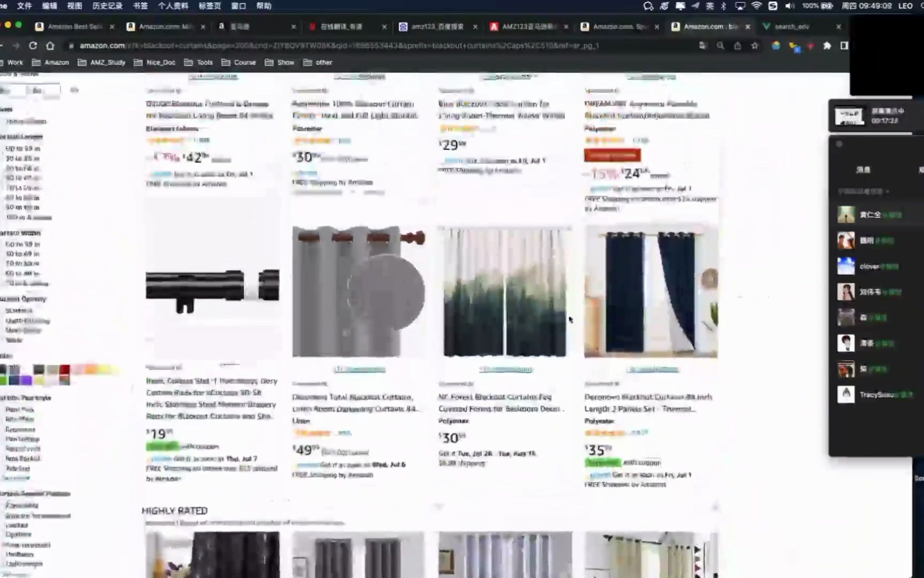Viewport: 924px width, 578px height.
Task: Open the in-page search magnifier icon
Action: pos(721,46)
